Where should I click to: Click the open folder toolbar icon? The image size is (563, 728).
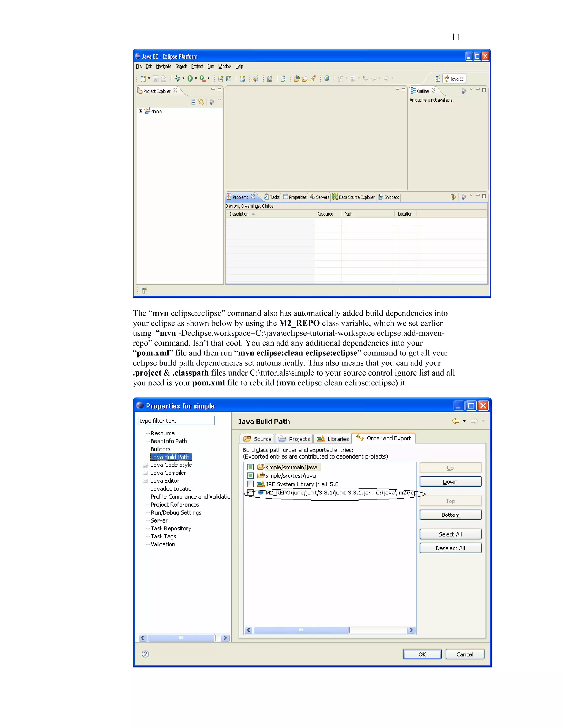(305, 79)
